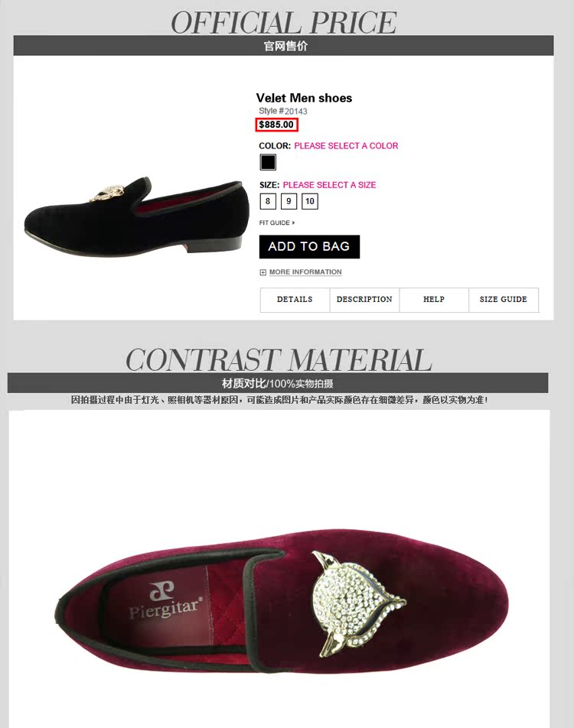Click the black velvet loafer product image
The height and width of the screenshot is (728, 574).
(135, 215)
